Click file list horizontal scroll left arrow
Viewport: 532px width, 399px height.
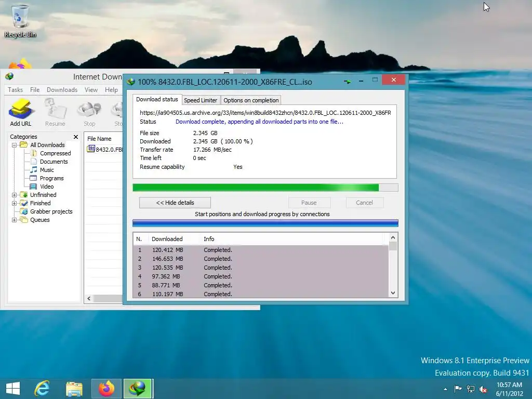click(89, 299)
